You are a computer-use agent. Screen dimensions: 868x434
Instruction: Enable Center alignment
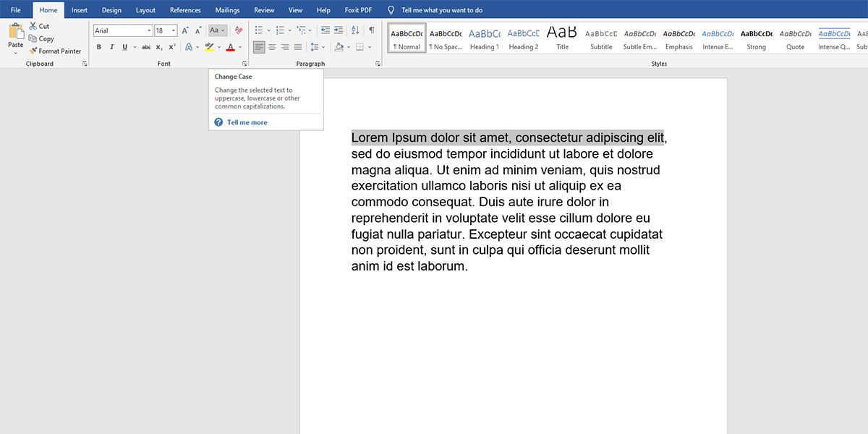click(x=272, y=46)
